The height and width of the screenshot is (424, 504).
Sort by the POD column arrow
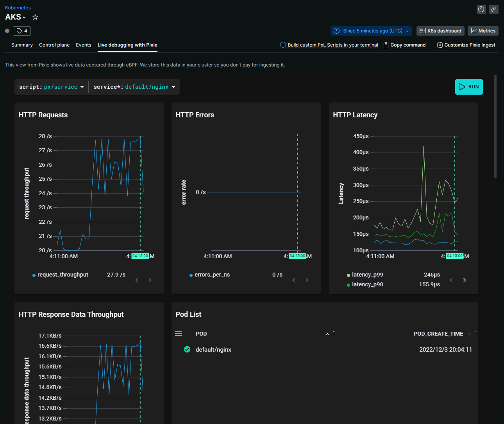click(x=327, y=334)
